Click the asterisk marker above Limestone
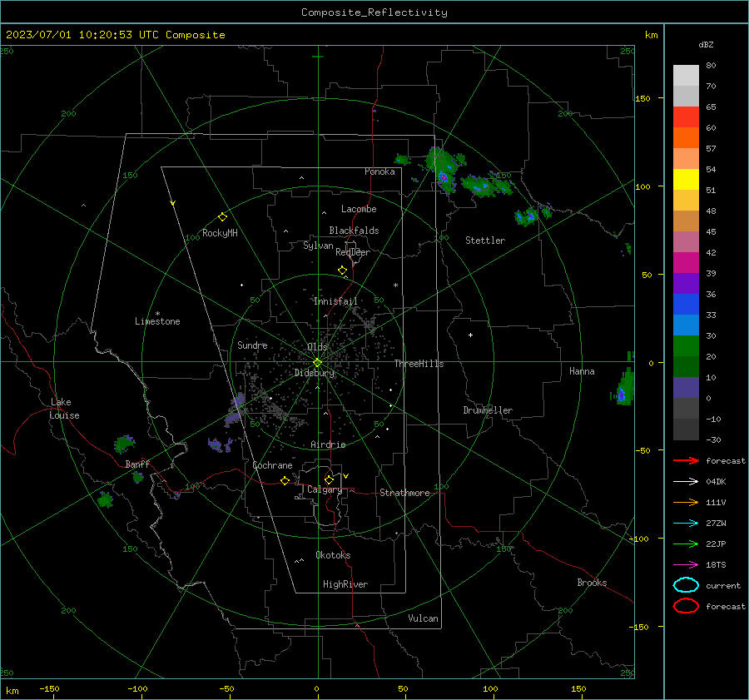Image resolution: width=749 pixels, height=700 pixels. (x=157, y=314)
